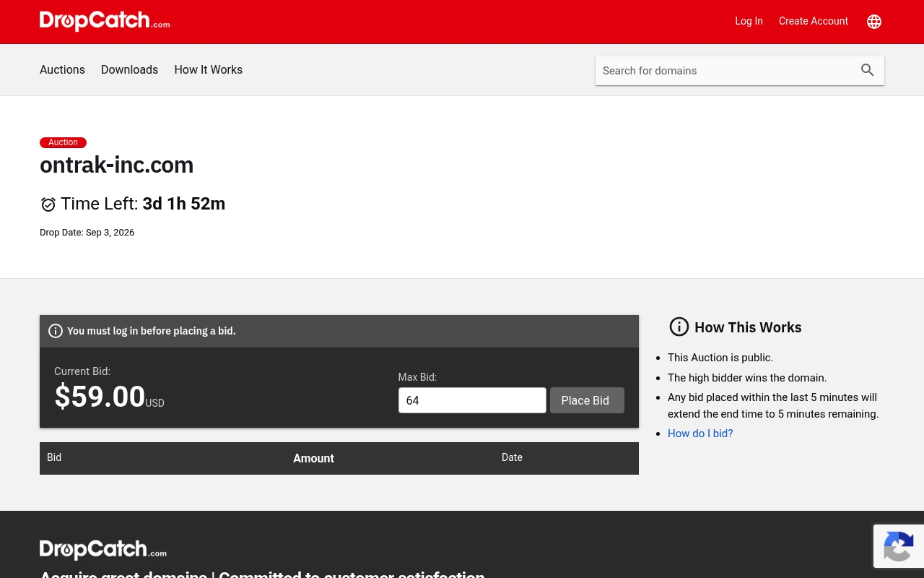Click the Place Bid button
Viewport: 924px width, 578px height.
587,400
